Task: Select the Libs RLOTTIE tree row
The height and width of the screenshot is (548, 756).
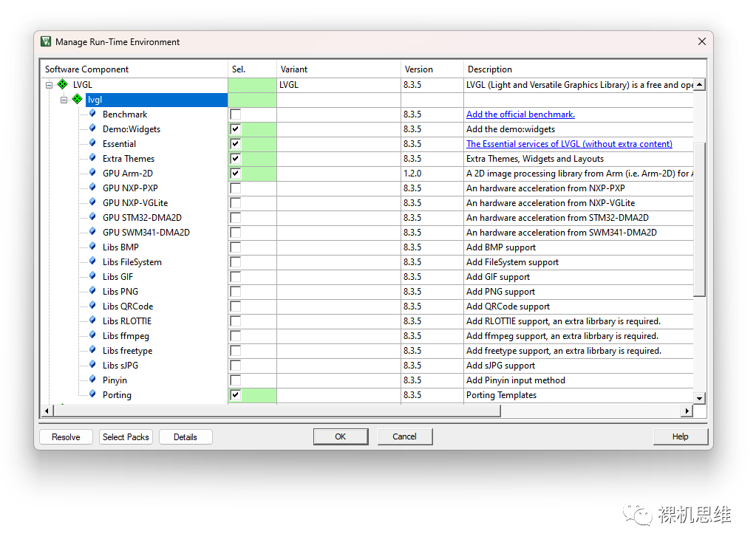Action: (127, 321)
